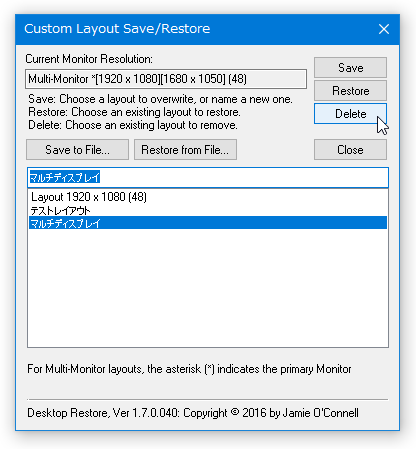Click the 'Restore: Choose an existing layout' line
Viewport: 416px width, 449px height.
tap(134, 112)
